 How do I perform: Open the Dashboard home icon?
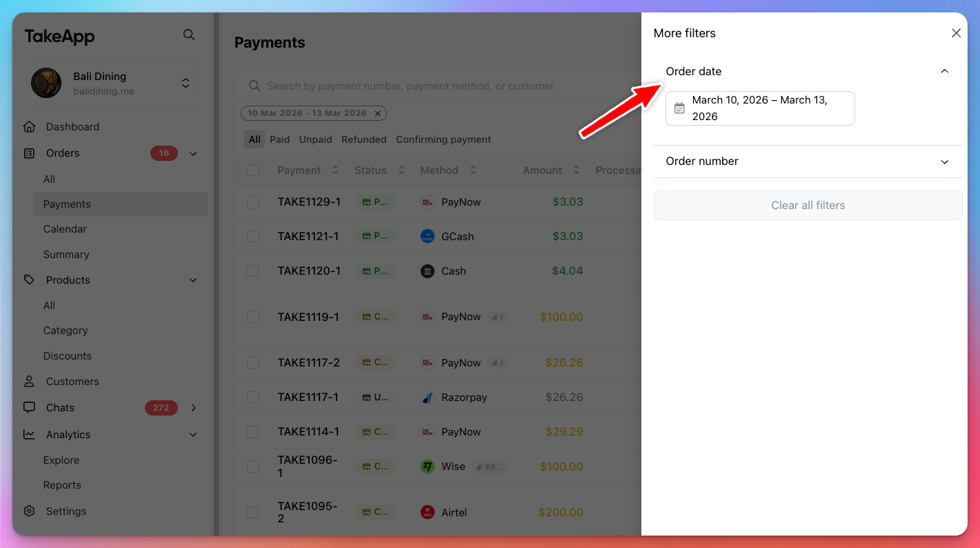[29, 127]
